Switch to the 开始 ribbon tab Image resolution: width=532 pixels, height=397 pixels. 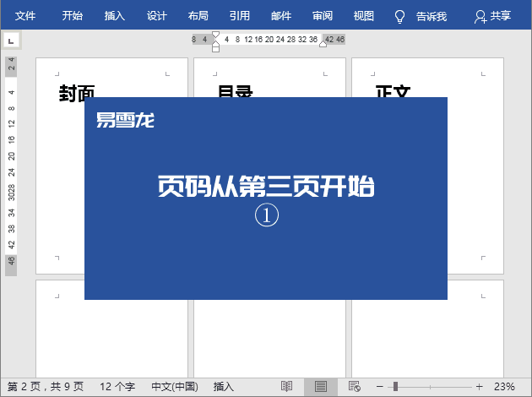click(73, 15)
